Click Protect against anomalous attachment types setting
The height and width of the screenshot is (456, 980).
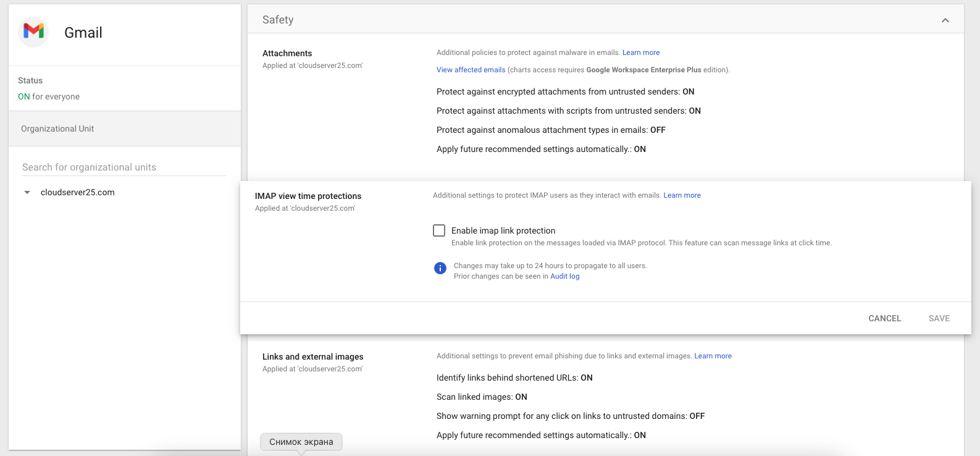[551, 130]
